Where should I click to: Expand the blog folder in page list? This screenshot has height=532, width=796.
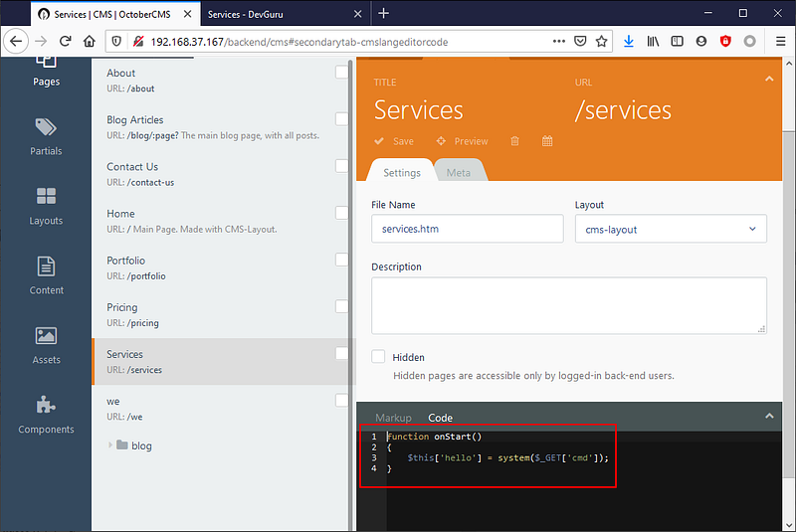[110, 445]
